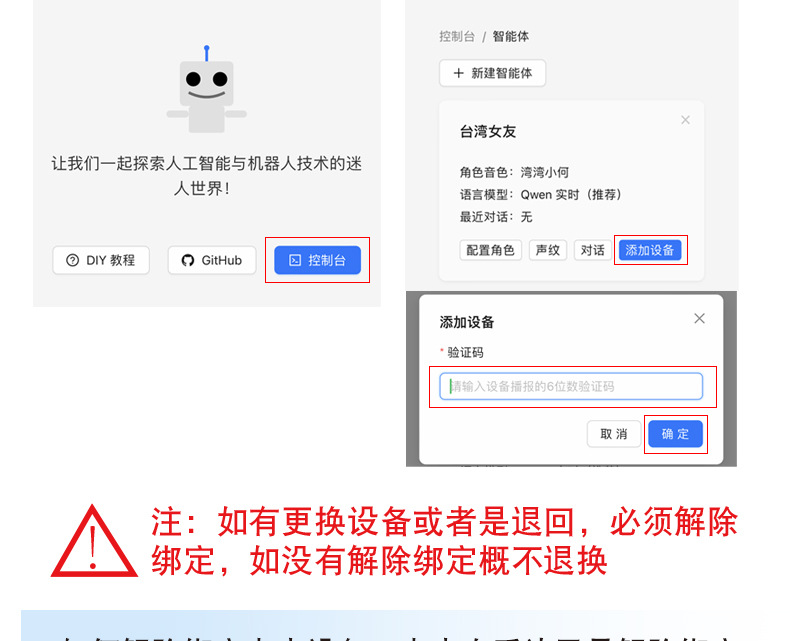Image resolution: width=790 pixels, height=641 pixels.
Task: Cancel the dialog with 取消
Action: [x=614, y=434]
